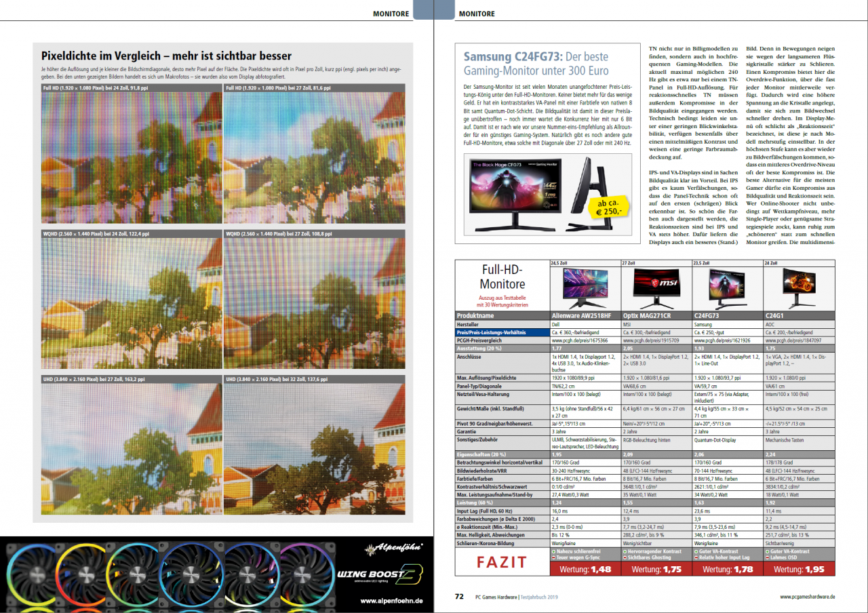Select the UHD 27 Zoll 163,2 ppi macro photo
This screenshot has width=868, height=613.
(x=131, y=448)
